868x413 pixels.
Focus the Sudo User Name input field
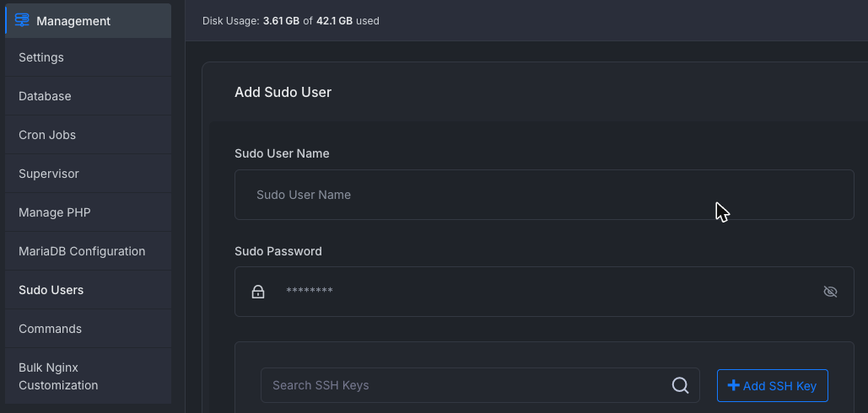click(544, 195)
